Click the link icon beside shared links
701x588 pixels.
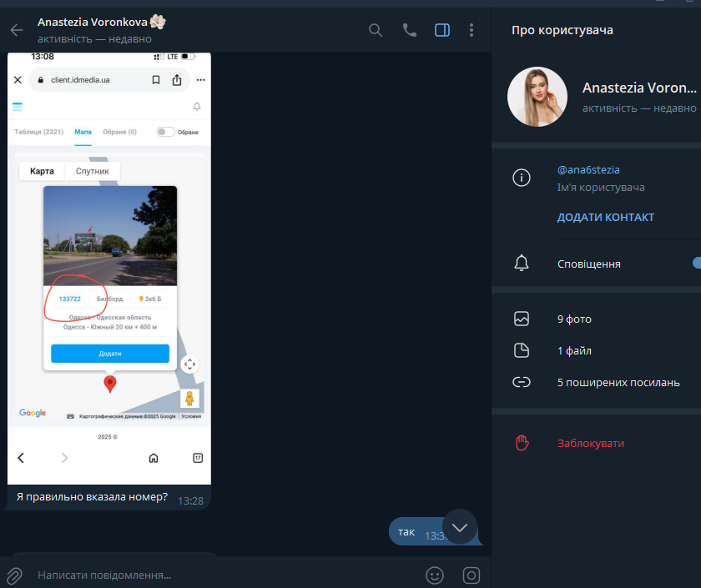[522, 382]
